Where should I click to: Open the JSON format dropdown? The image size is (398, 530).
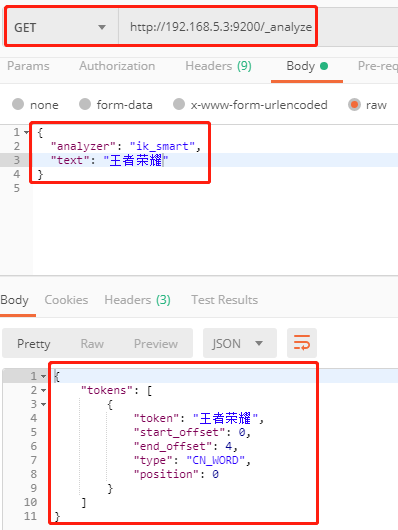click(240, 343)
